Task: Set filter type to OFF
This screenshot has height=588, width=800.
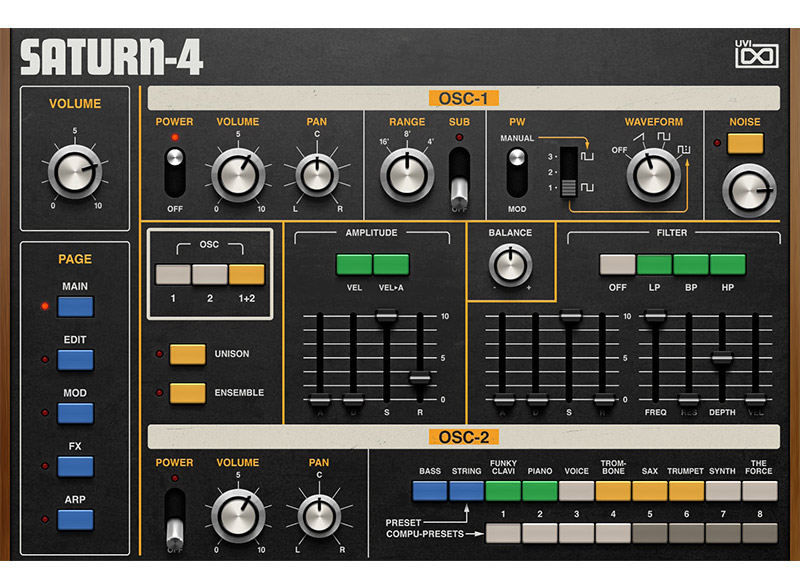Action: (x=617, y=265)
